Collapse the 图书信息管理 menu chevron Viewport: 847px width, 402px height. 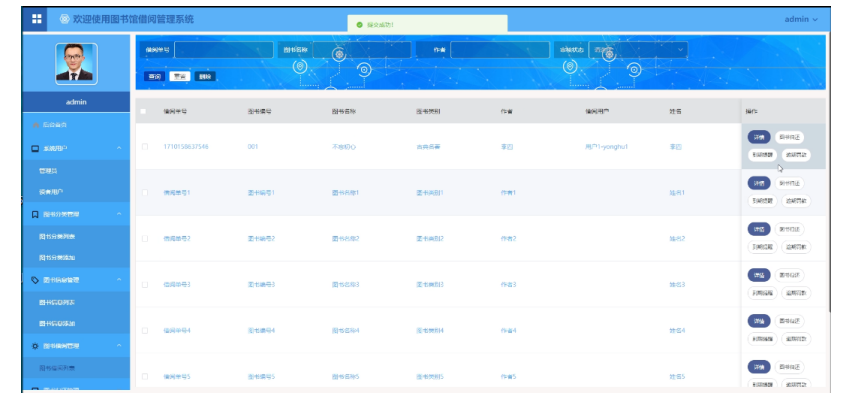pos(119,280)
